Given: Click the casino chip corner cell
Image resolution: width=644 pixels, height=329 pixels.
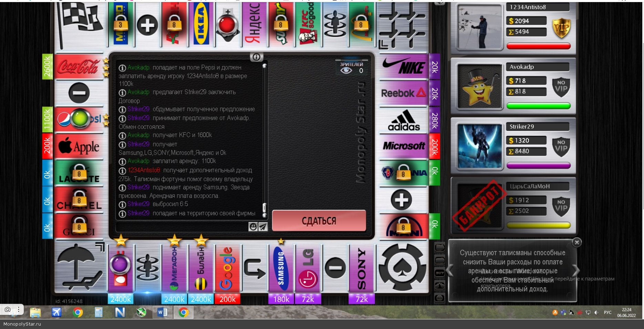Looking at the screenshot, I should (x=402, y=268).
